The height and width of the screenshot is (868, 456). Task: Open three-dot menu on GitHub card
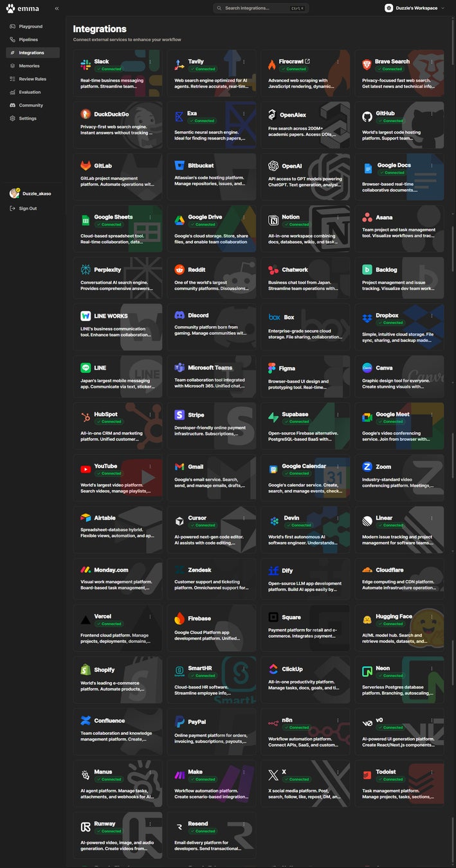tap(432, 114)
